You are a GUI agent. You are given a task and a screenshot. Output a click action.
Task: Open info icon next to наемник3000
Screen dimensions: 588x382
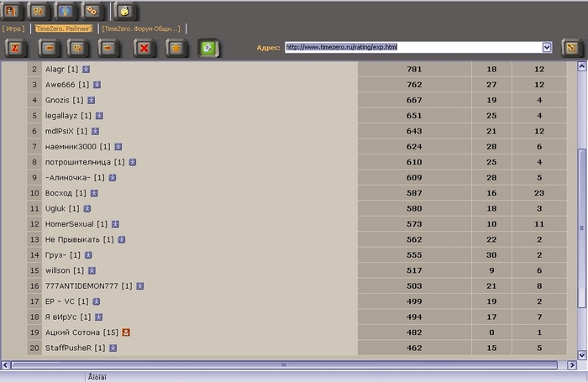(118, 147)
